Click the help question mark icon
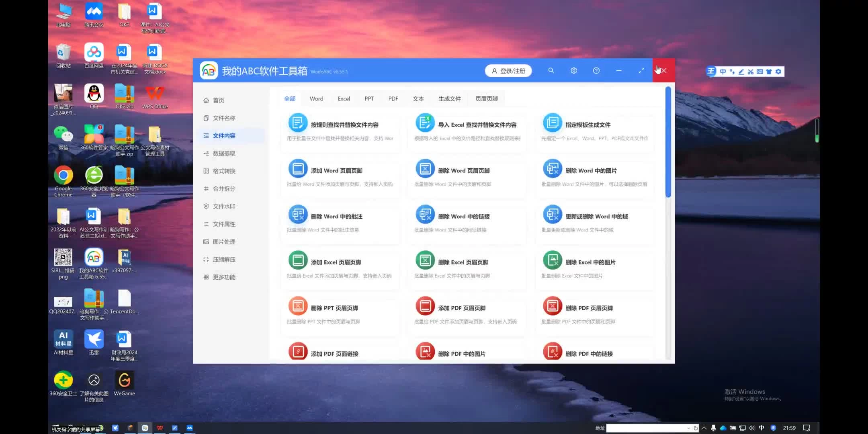 (x=596, y=71)
